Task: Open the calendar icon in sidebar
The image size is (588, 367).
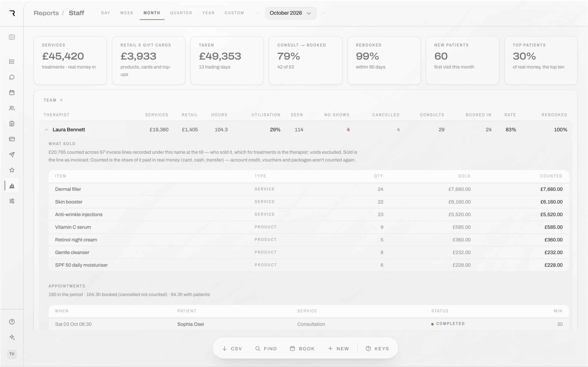Action: (12, 93)
